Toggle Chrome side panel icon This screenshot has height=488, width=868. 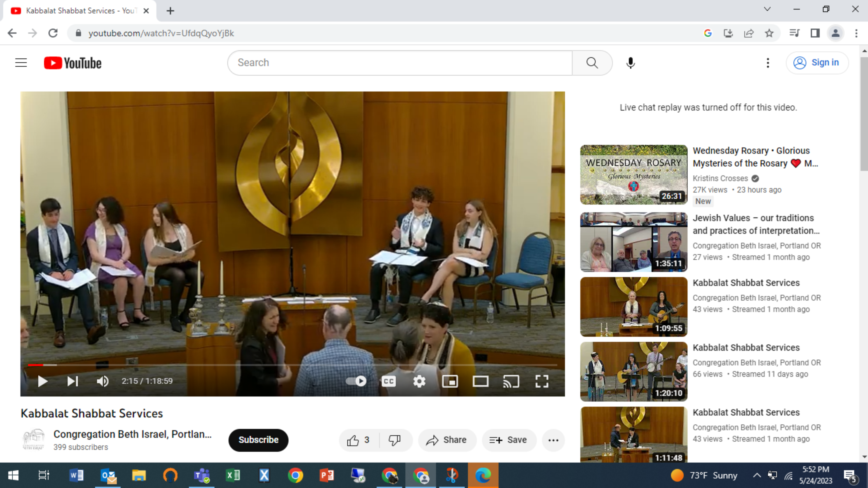tap(815, 33)
